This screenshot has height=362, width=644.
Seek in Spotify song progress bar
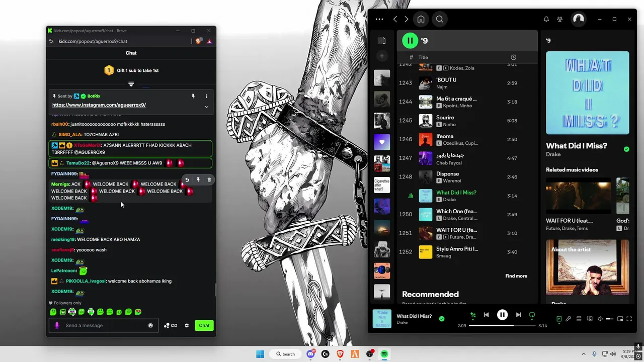502,325
